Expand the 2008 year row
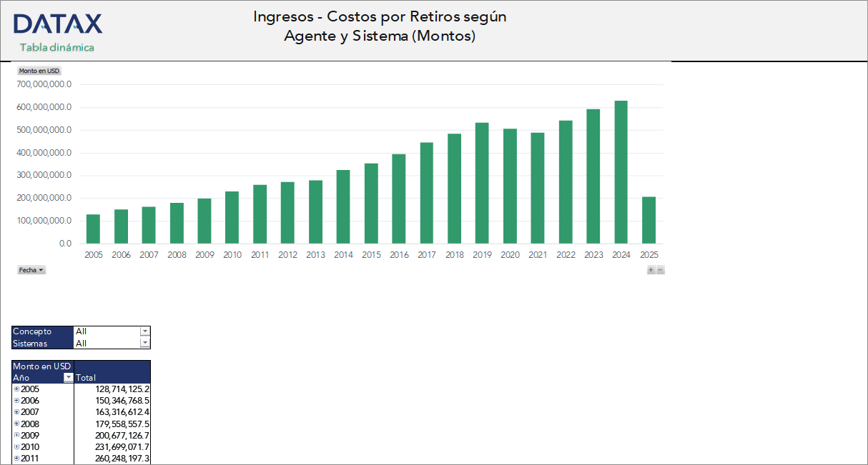868x465 pixels. [17, 424]
